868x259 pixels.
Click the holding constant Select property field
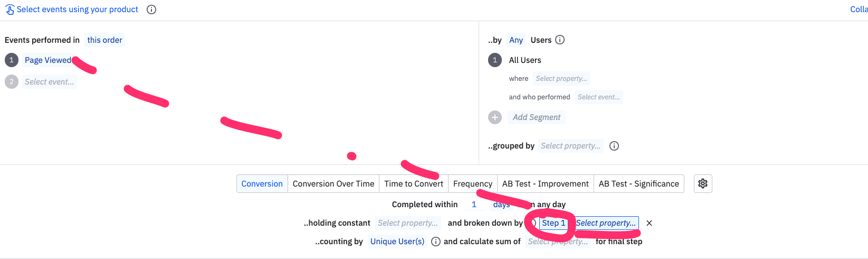point(408,223)
